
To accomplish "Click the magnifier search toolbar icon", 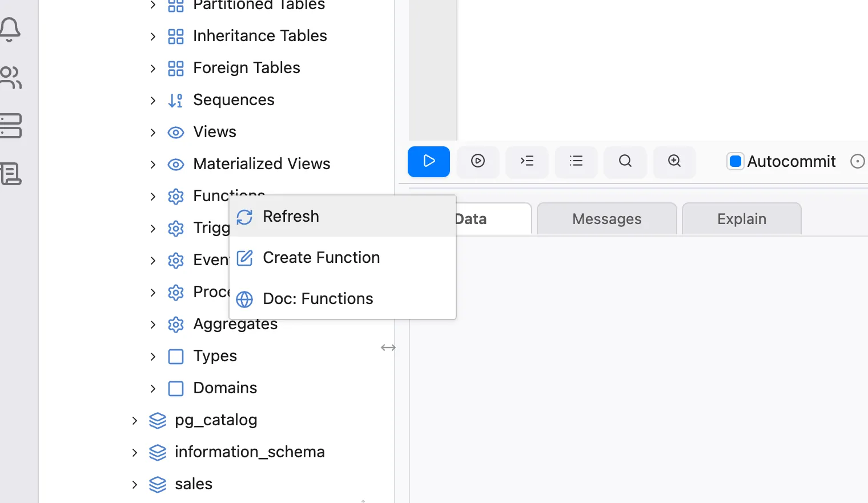I will [x=625, y=162].
